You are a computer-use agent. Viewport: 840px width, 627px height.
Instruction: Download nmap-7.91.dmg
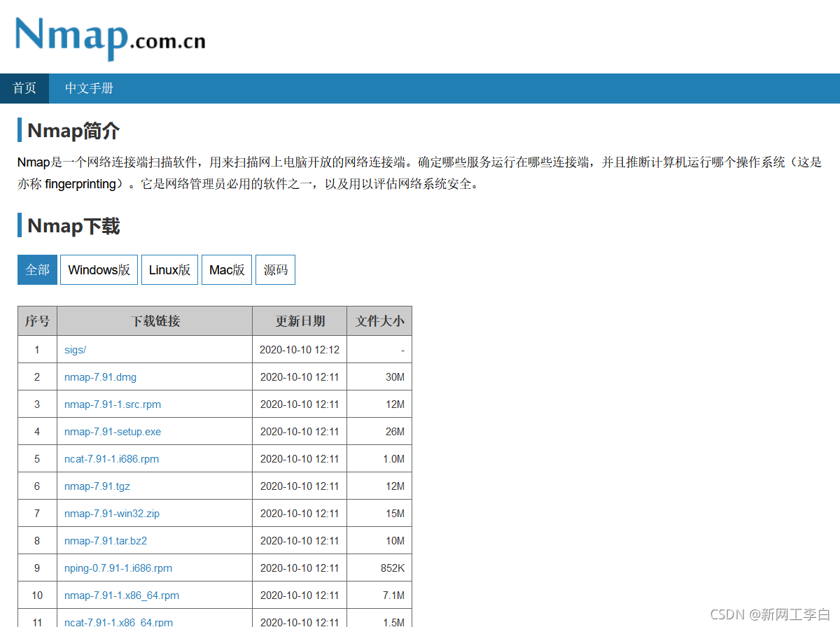pyautogui.click(x=100, y=377)
